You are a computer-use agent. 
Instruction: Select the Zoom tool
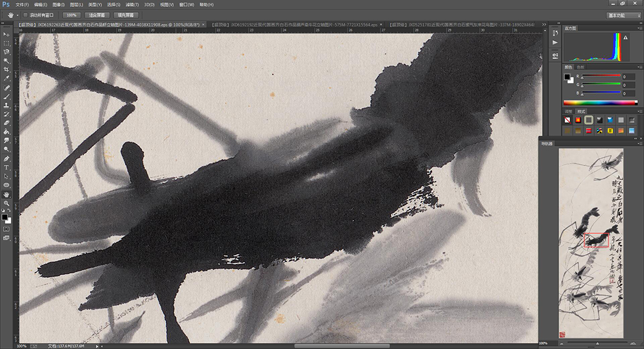[x=6, y=204]
